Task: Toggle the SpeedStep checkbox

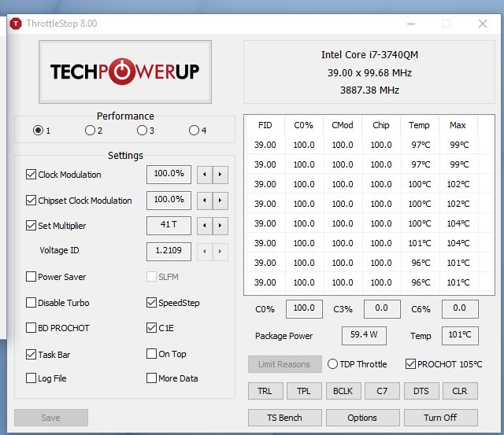Action: pyautogui.click(x=151, y=302)
